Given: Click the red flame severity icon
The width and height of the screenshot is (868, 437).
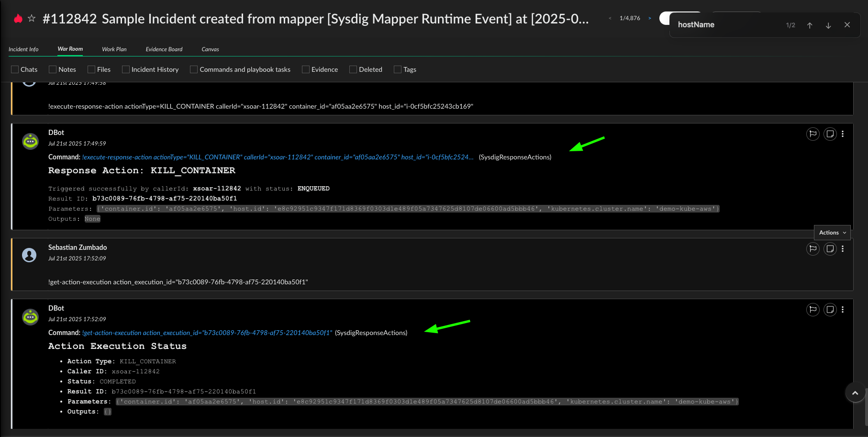Looking at the screenshot, I should pyautogui.click(x=18, y=19).
